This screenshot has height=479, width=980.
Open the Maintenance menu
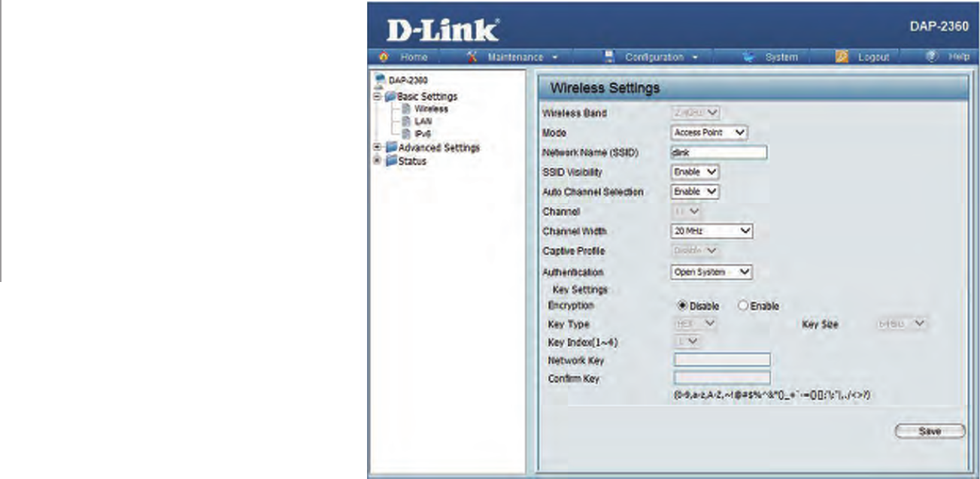coord(515,57)
